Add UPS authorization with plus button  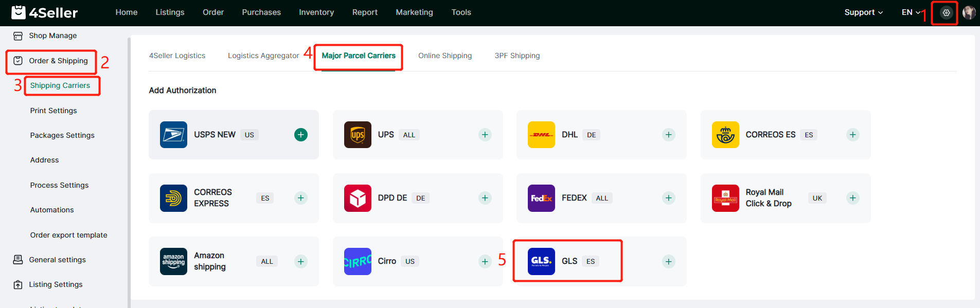485,135
